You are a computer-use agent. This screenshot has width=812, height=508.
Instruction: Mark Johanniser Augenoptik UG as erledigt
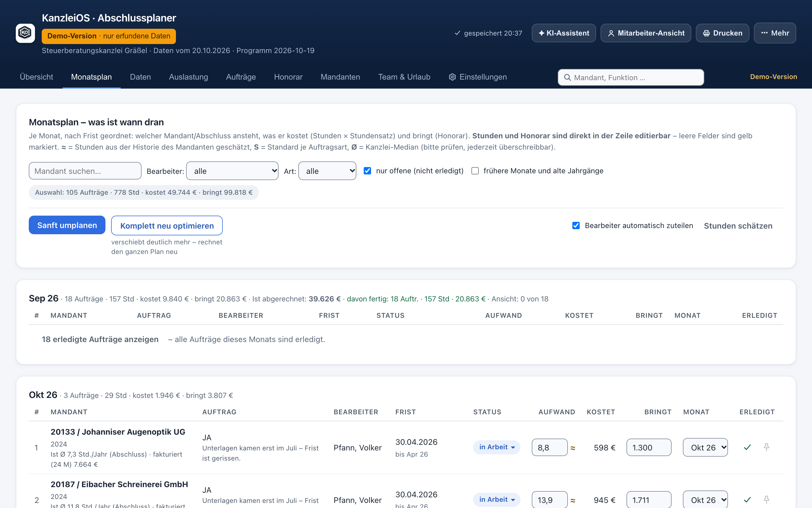[x=747, y=447]
